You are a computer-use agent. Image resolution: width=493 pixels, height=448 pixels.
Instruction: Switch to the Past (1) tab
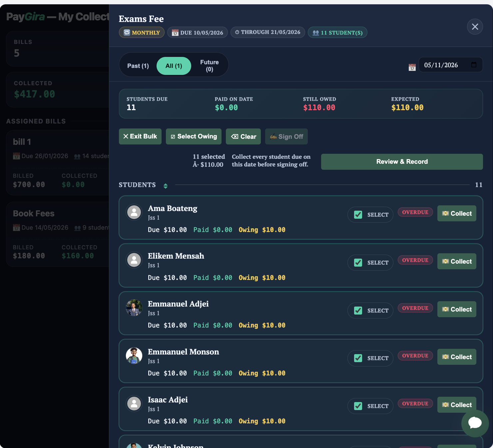138,66
